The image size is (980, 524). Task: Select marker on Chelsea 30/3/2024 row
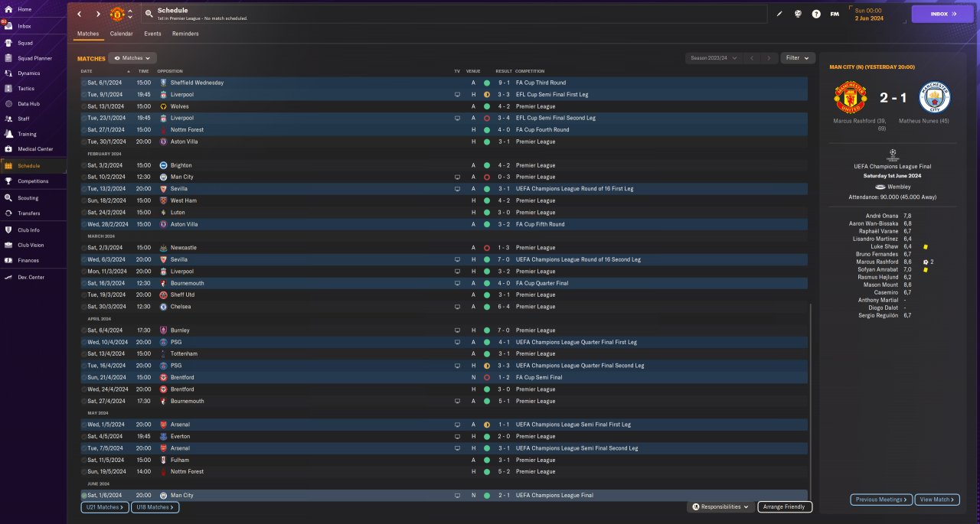click(x=84, y=307)
